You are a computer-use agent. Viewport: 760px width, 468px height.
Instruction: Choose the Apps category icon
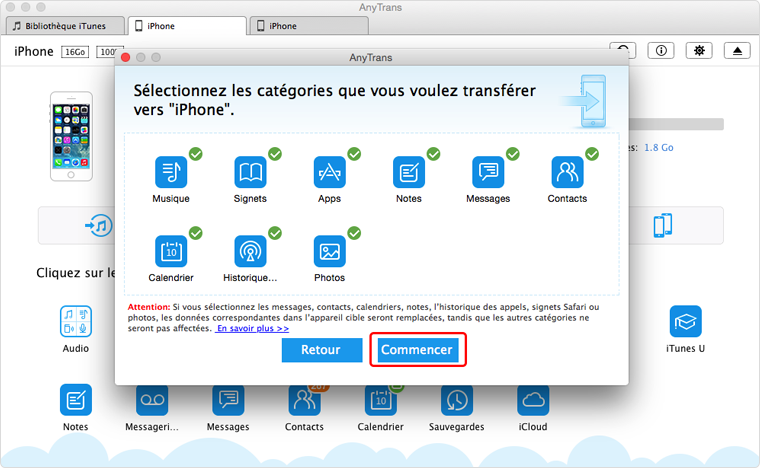(330, 172)
